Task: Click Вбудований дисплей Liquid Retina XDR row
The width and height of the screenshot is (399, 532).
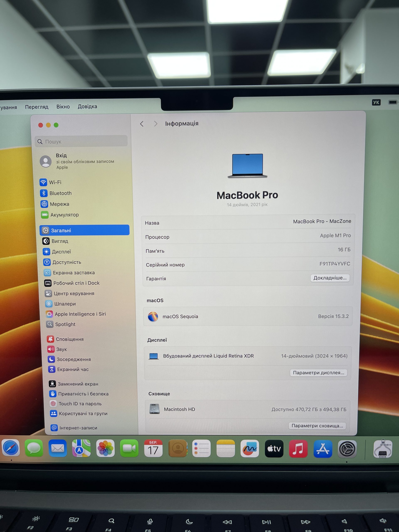Action: (248, 356)
